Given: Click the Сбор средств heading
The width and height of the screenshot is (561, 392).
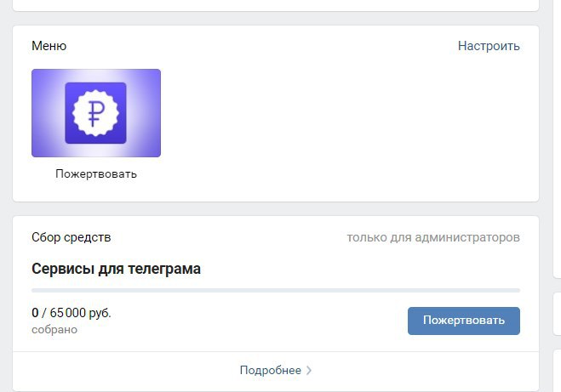Looking at the screenshot, I should (72, 237).
